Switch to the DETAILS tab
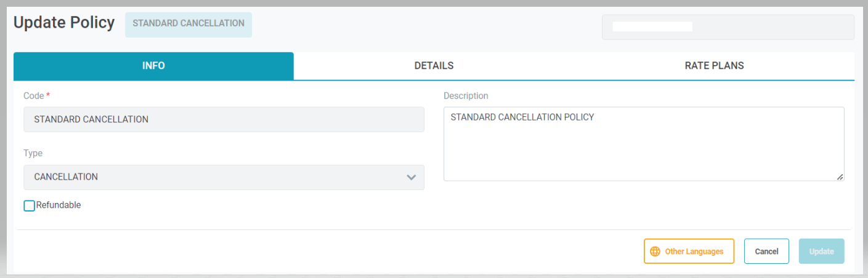 click(x=434, y=66)
